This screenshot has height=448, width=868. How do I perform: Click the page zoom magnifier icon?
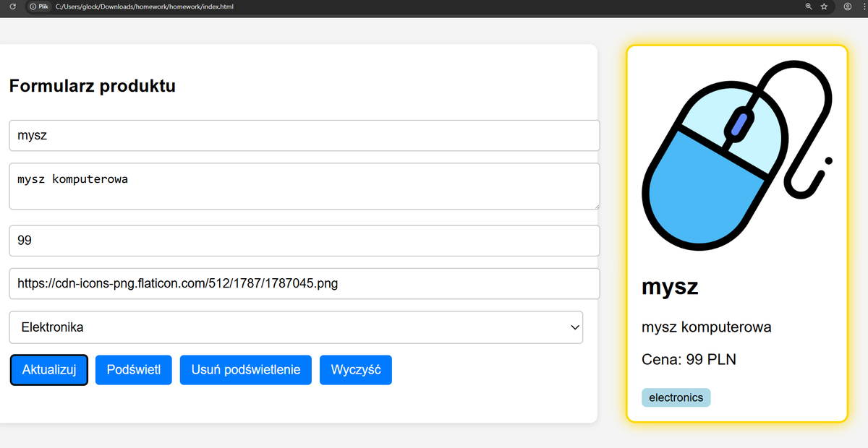click(808, 7)
